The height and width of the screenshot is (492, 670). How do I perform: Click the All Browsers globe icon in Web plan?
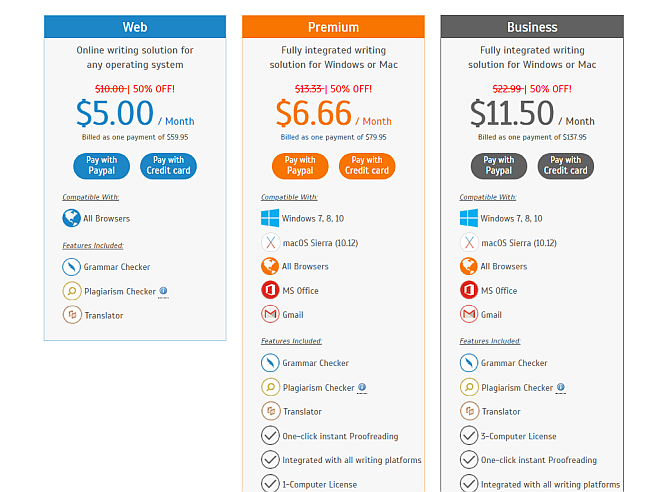[x=71, y=218]
